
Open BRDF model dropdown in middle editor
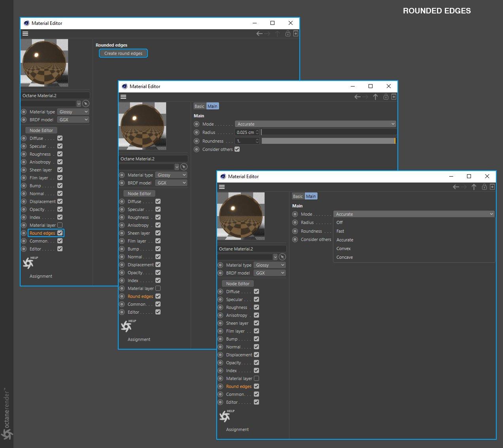point(171,183)
